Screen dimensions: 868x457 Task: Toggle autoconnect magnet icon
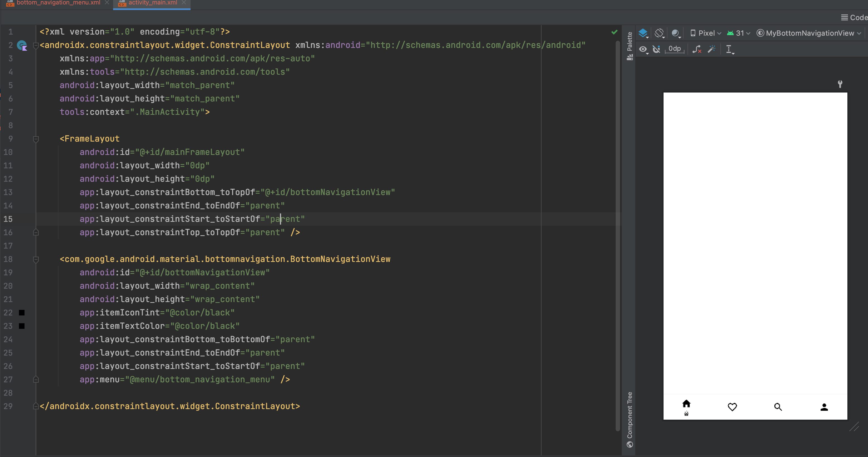point(656,49)
